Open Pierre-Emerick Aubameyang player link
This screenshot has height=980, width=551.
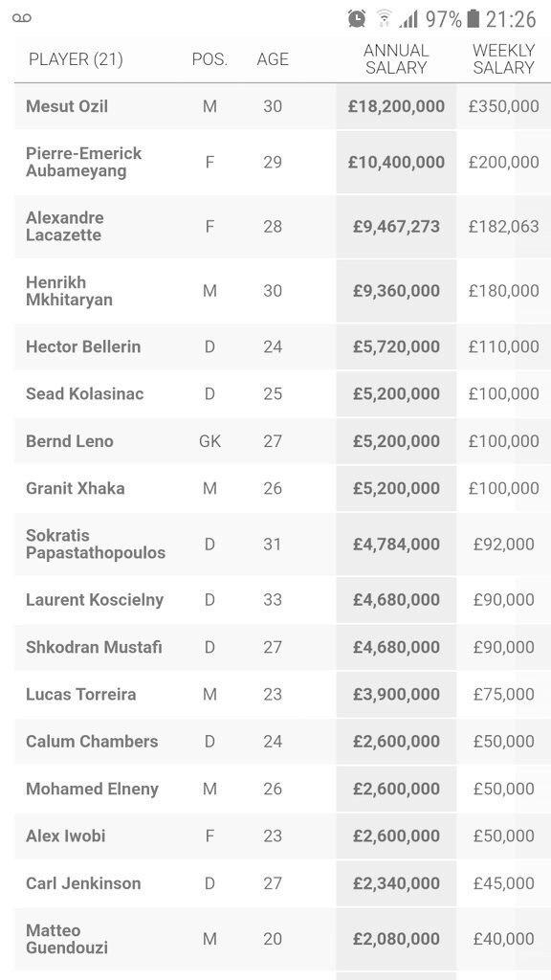tap(84, 162)
